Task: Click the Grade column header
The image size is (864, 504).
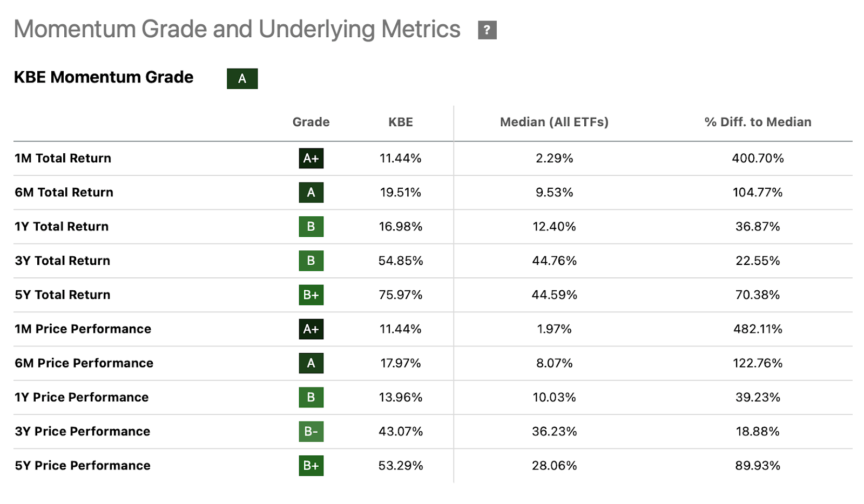Action: coord(311,122)
